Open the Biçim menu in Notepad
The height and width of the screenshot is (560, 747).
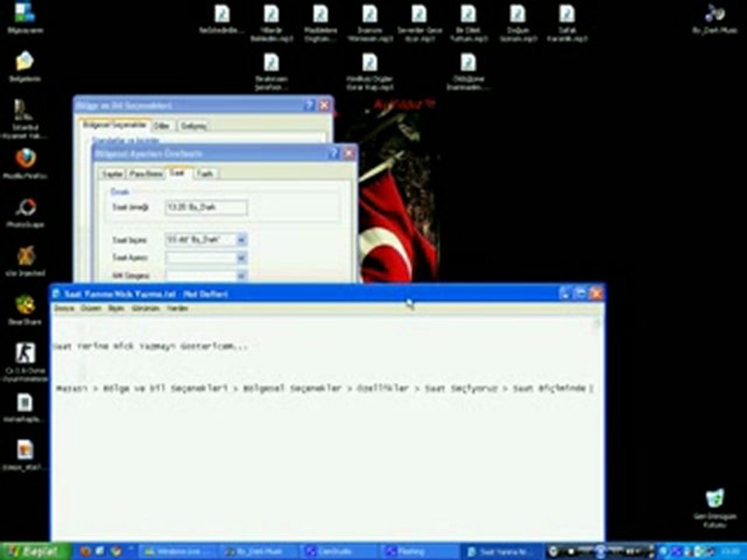pyautogui.click(x=116, y=308)
